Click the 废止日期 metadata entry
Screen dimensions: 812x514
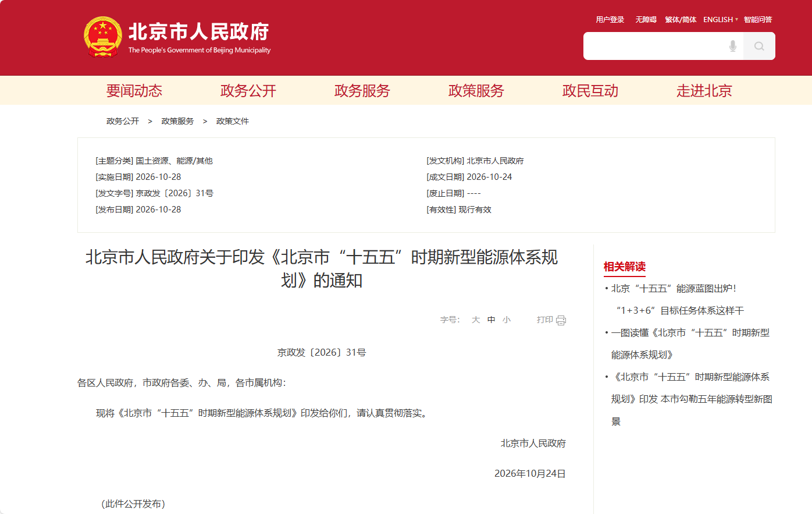coord(454,193)
